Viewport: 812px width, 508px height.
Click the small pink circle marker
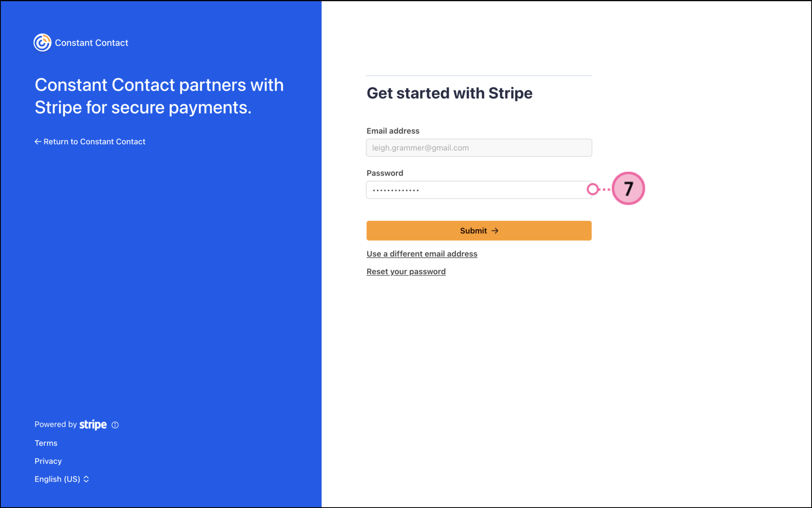[593, 189]
